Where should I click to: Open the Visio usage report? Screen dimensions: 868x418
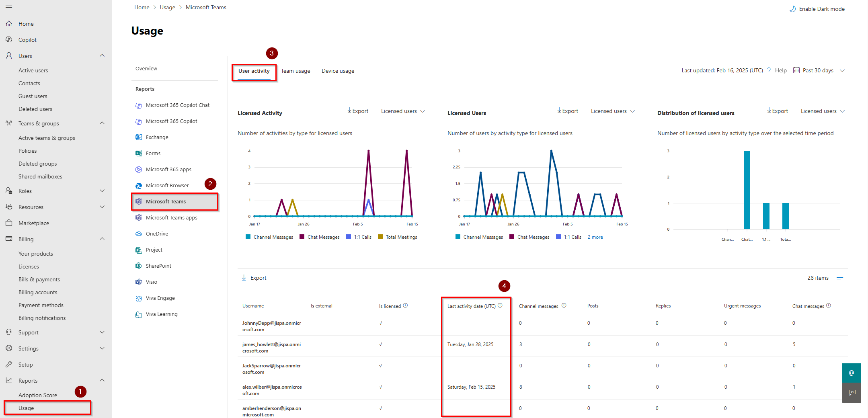pyautogui.click(x=151, y=282)
